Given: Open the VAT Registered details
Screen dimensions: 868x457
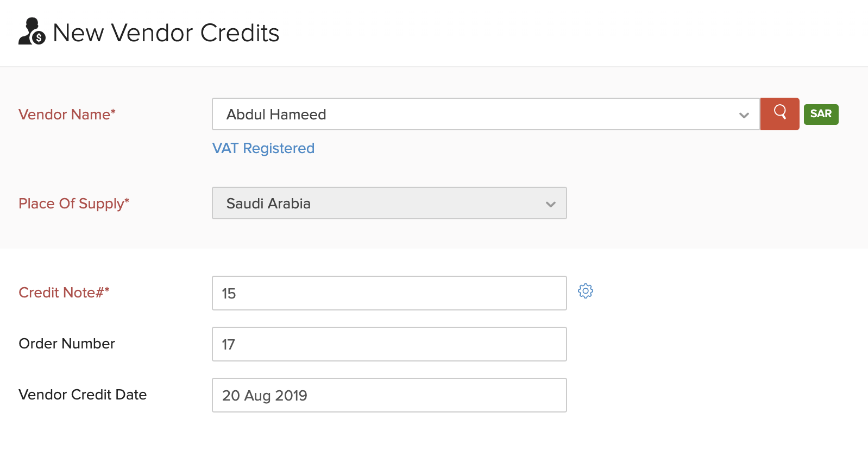Looking at the screenshot, I should pyautogui.click(x=263, y=148).
